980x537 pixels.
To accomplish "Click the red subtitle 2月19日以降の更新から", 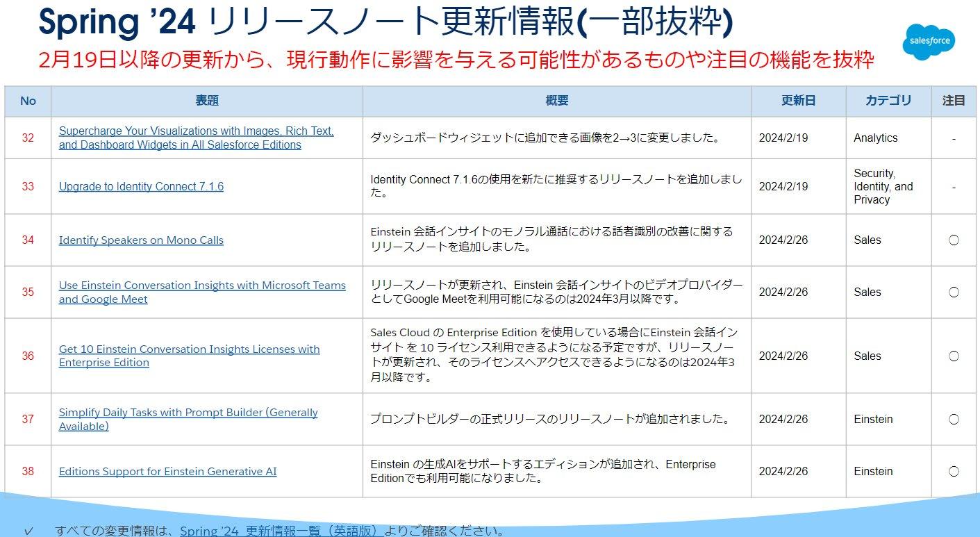I will pos(456,60).
